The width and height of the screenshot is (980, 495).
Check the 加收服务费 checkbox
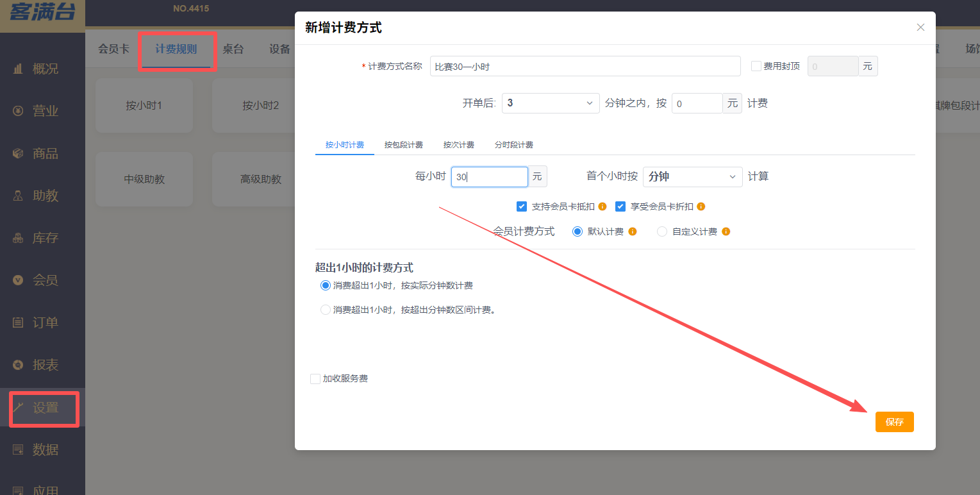click(x=315, y=379)
